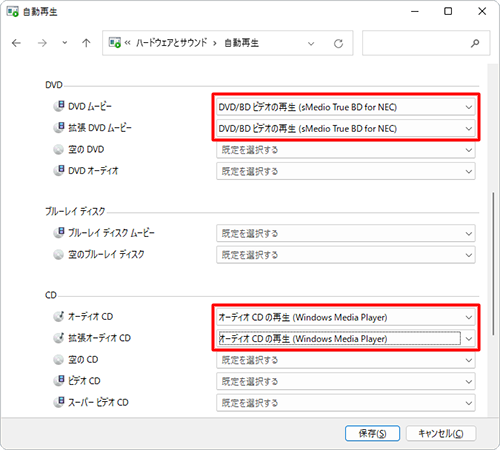
Task: Open the 空の DVD default dropdown
Action: point(346,150)
